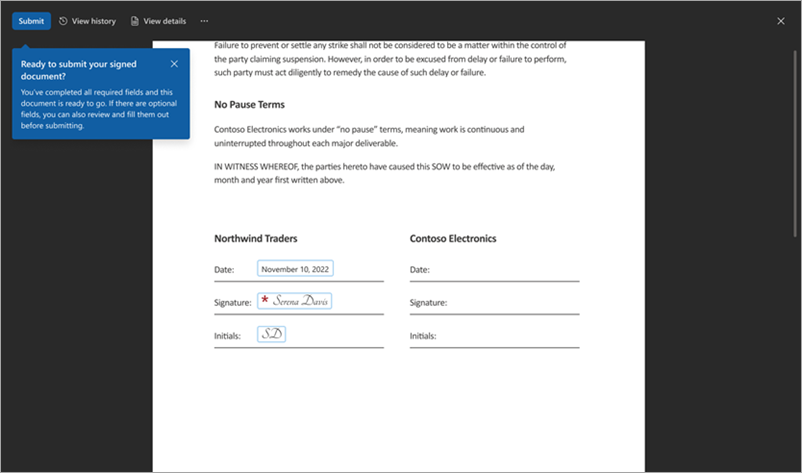The width and height of the screenshot is (802, 473).
Task: Click the No Pause Terms heading
Action: click(249, 104)
